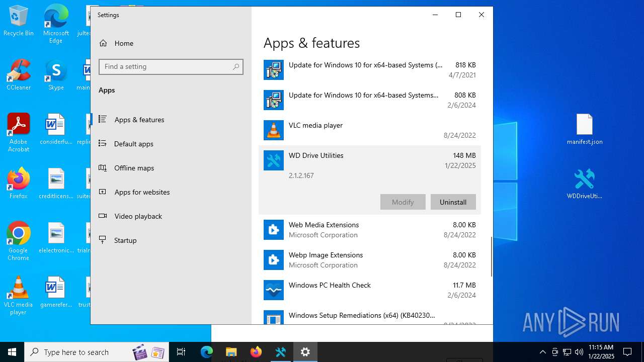Select Microsoft Edge desktop shortcut

point(56,24)
